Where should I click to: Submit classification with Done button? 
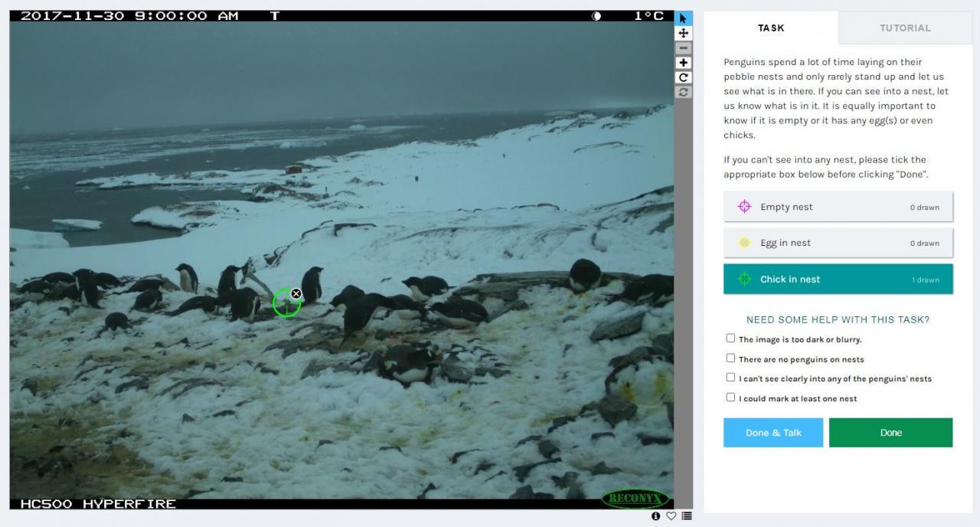point(891,433)
